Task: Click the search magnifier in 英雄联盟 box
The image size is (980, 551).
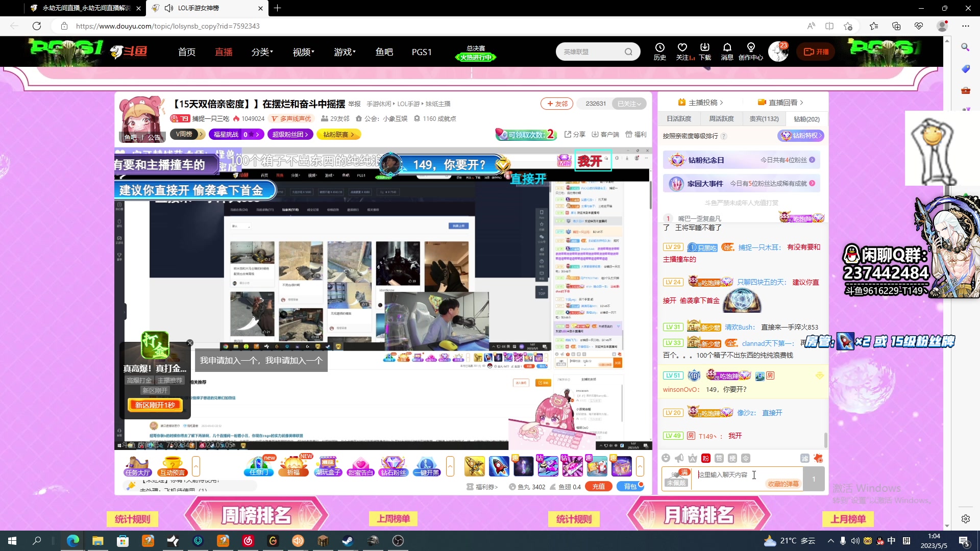Action: click(628, 52)
